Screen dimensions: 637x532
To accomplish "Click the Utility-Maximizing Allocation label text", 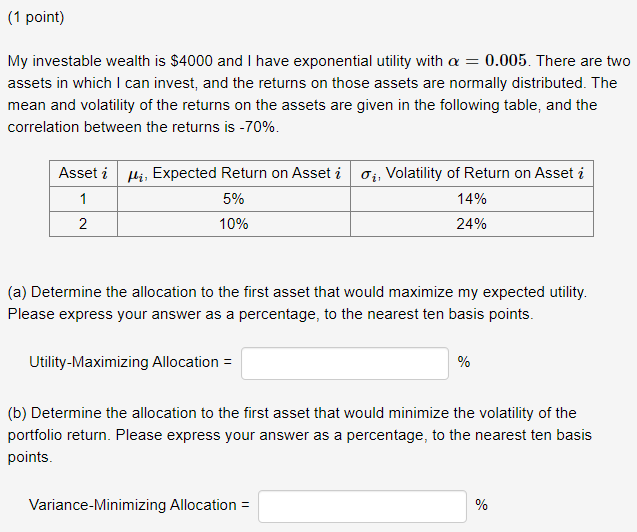I will click(130, 362).
